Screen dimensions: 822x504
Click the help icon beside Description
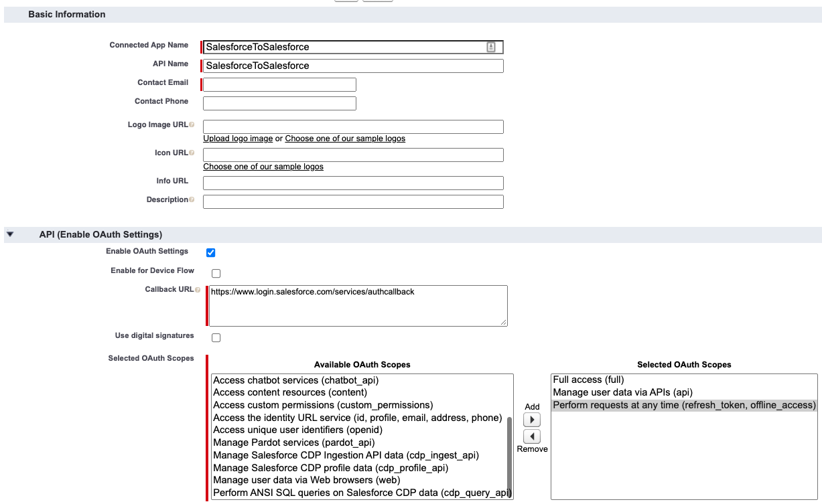[192, 199]
